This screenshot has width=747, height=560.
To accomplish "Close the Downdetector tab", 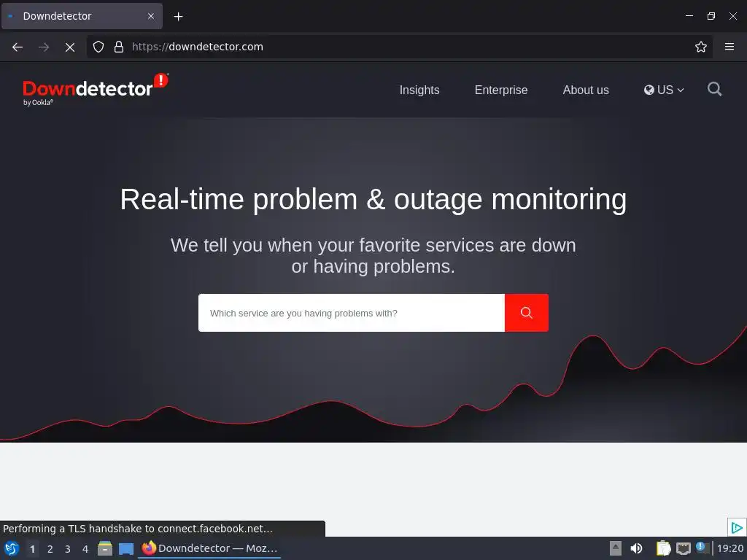I will (x=151, y=16).
